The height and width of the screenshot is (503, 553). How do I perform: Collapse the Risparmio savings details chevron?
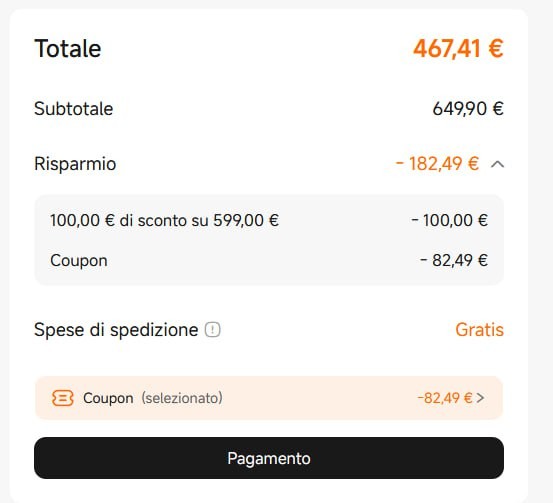tap(497, 164)
